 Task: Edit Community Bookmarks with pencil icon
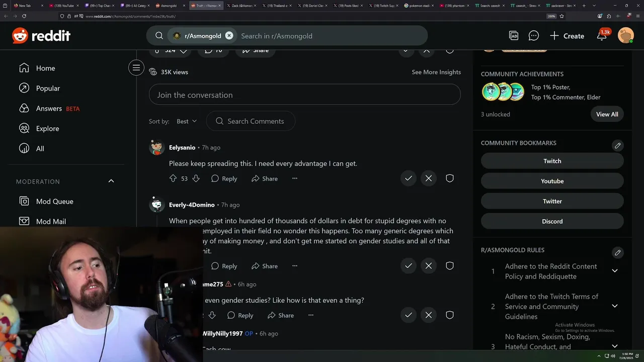coord(618,146)
